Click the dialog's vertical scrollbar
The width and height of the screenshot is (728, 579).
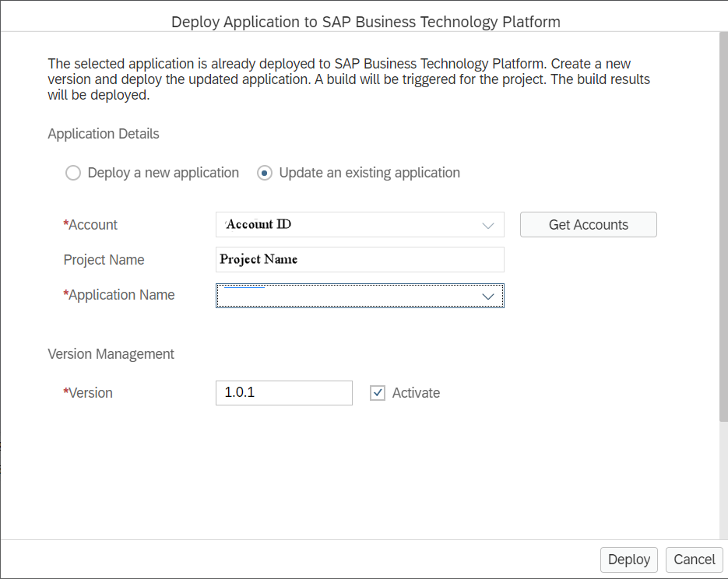(x=723, y=227)
